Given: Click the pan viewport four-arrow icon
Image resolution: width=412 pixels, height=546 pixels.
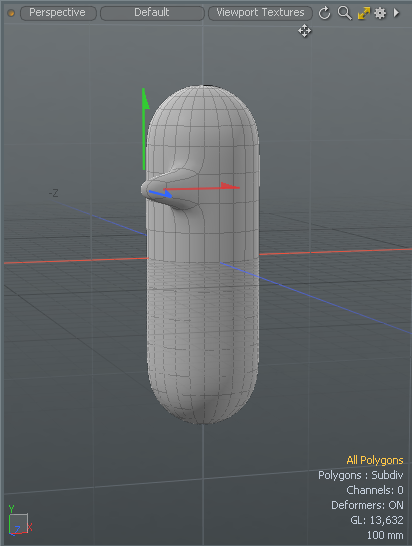Looking at the screenshot, I should (304, 31).
